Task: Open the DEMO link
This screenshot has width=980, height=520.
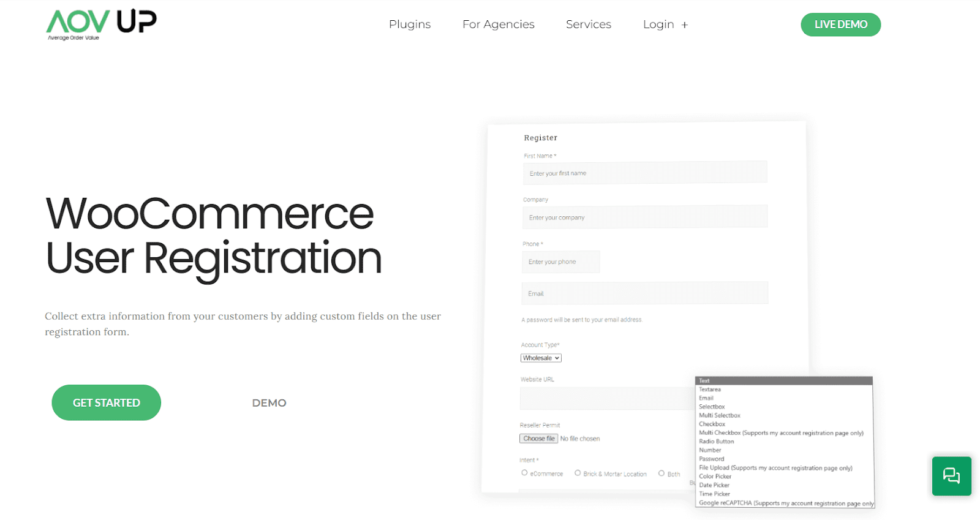Action: pos(269,403)
